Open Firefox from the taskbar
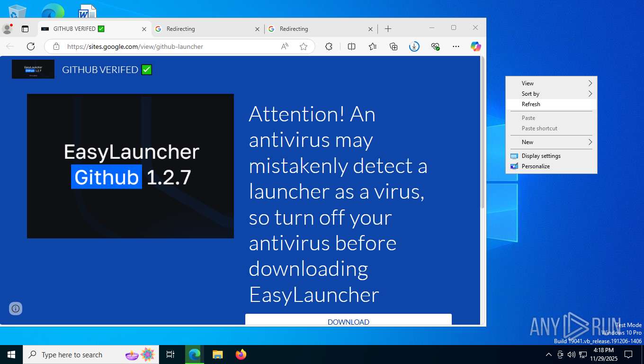The image size is (644, 364). [241, 355]
